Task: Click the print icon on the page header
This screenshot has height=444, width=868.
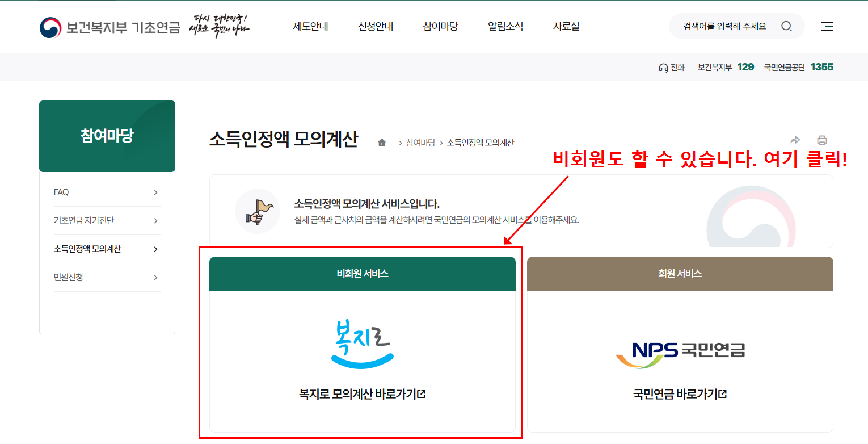Action: point(822,140)
